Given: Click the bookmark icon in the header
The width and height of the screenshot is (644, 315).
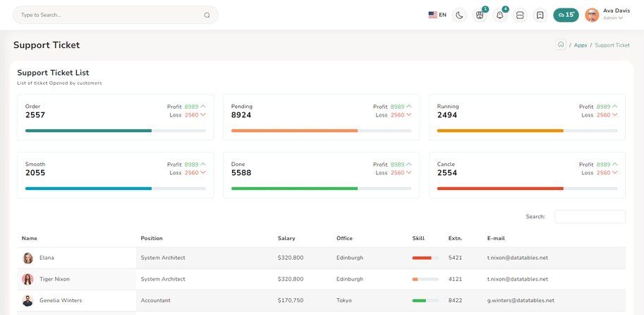Looking at the screenshot, I should (540, 15).
